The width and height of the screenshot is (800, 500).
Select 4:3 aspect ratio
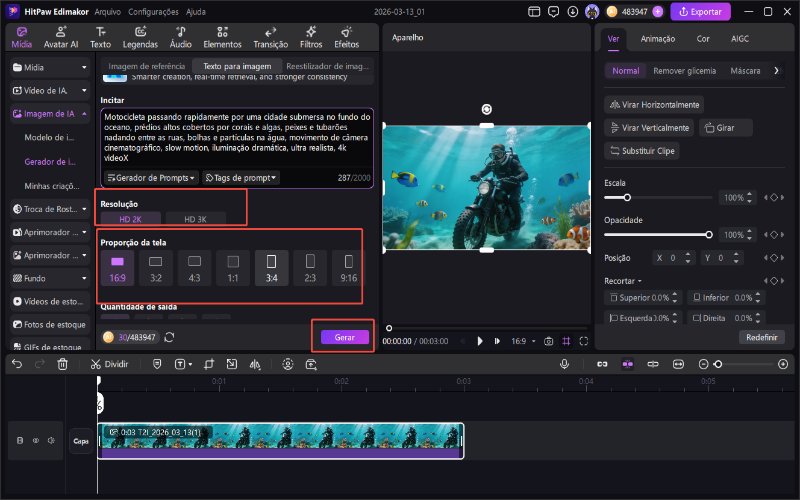point(194,268)
